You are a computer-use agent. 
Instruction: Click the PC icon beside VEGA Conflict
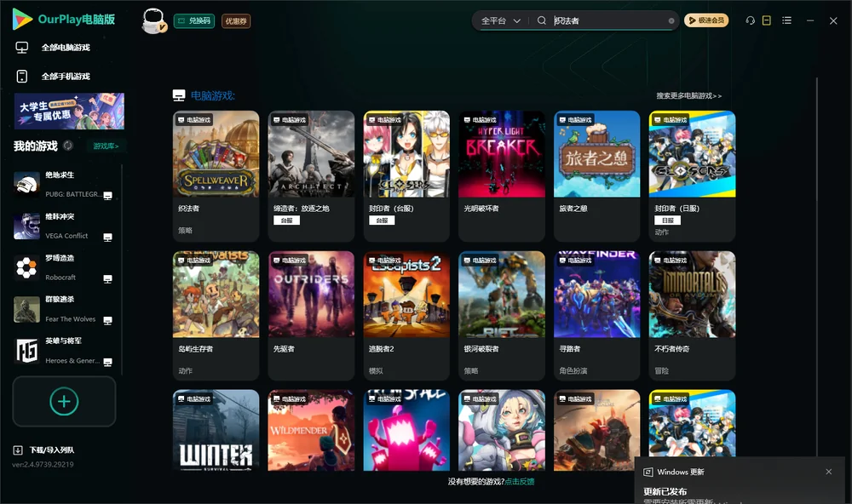coord(107,238)
